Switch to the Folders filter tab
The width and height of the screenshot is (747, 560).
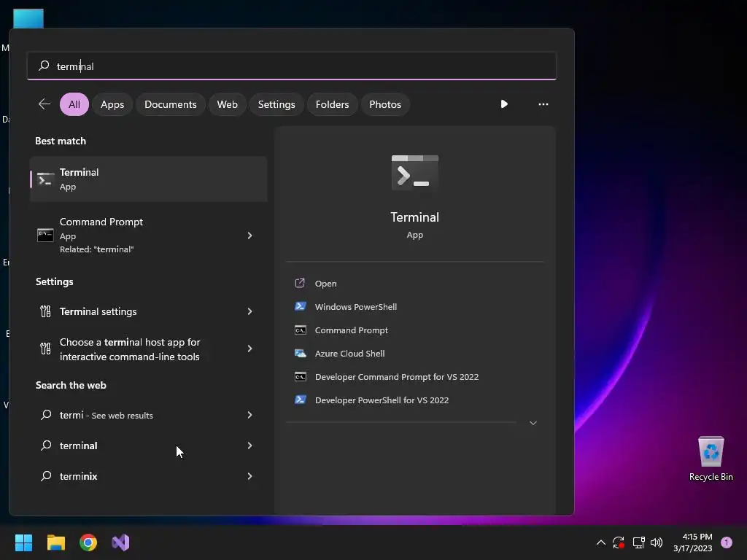tap(332, 104)
